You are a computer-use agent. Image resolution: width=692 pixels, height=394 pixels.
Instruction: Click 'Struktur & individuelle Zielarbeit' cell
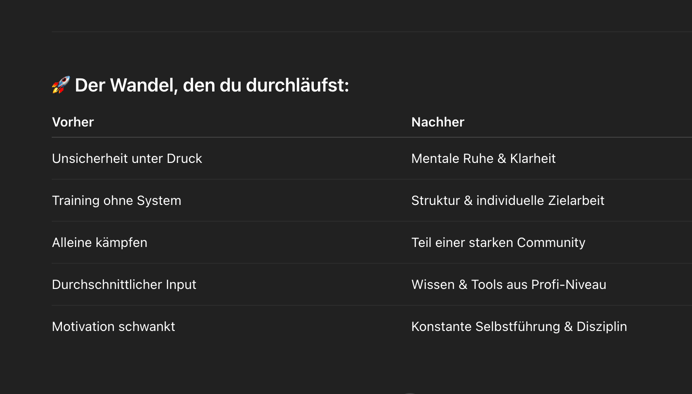pyautogui.click(x=508, y=200)
